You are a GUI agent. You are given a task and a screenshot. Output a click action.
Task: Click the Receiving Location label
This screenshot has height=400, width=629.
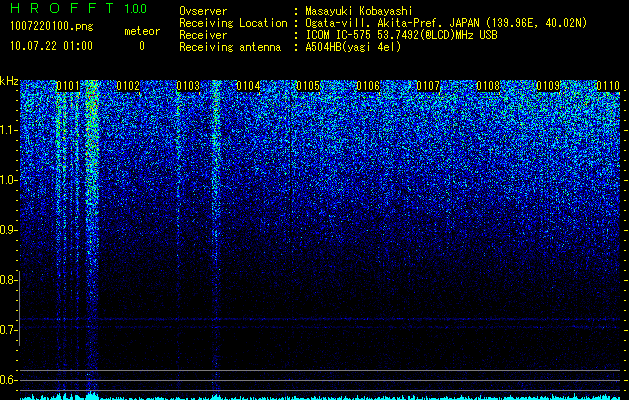pyautogui.click(x=233, y=23)
